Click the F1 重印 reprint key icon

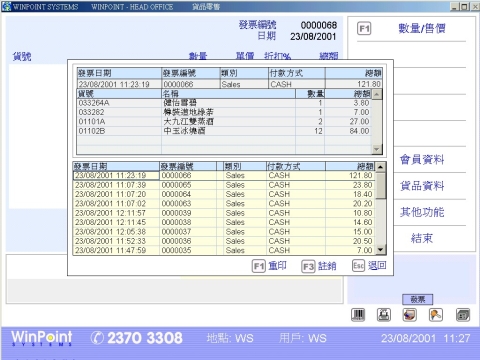click(x=259, y=266)
